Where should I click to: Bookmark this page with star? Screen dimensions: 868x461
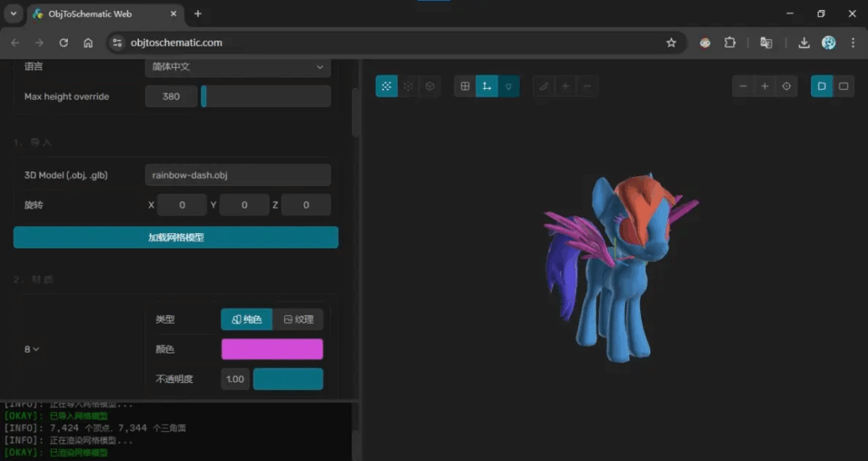click(x=671, y=42)
